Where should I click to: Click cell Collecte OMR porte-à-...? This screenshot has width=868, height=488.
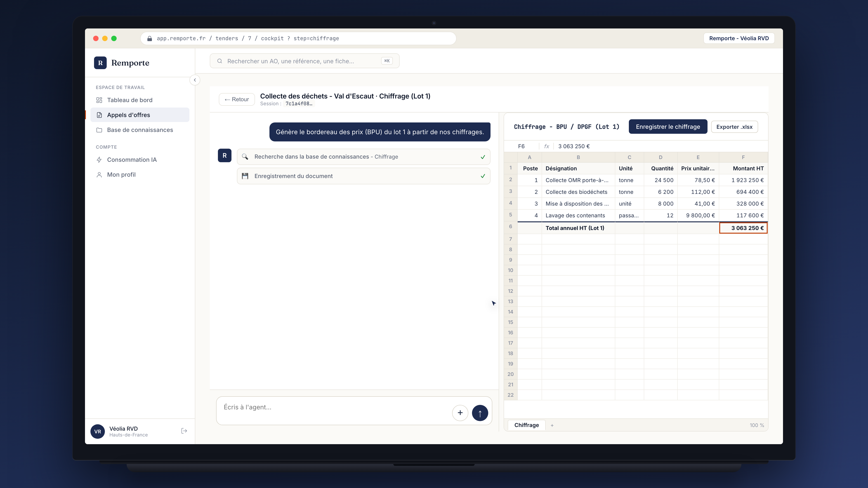578,180
